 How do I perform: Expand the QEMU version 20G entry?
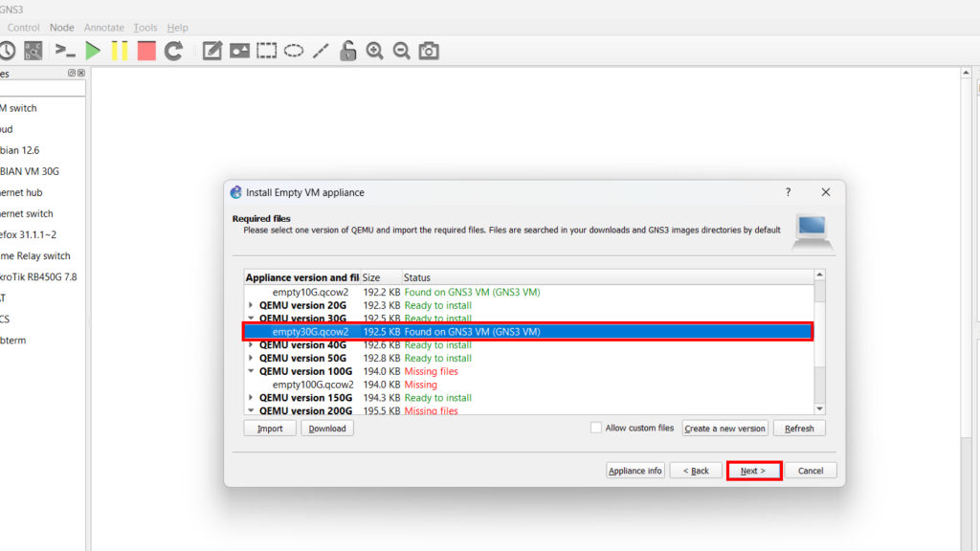tap(251, 305)
